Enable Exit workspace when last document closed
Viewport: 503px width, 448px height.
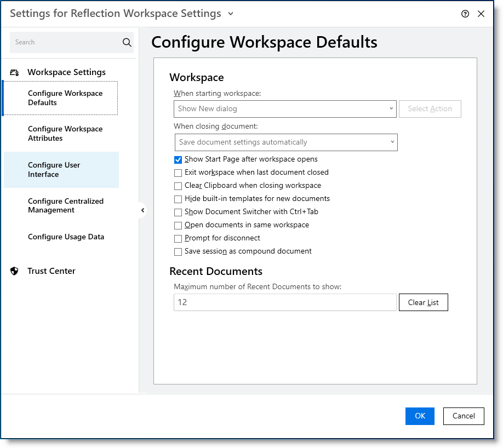point(178,173)
